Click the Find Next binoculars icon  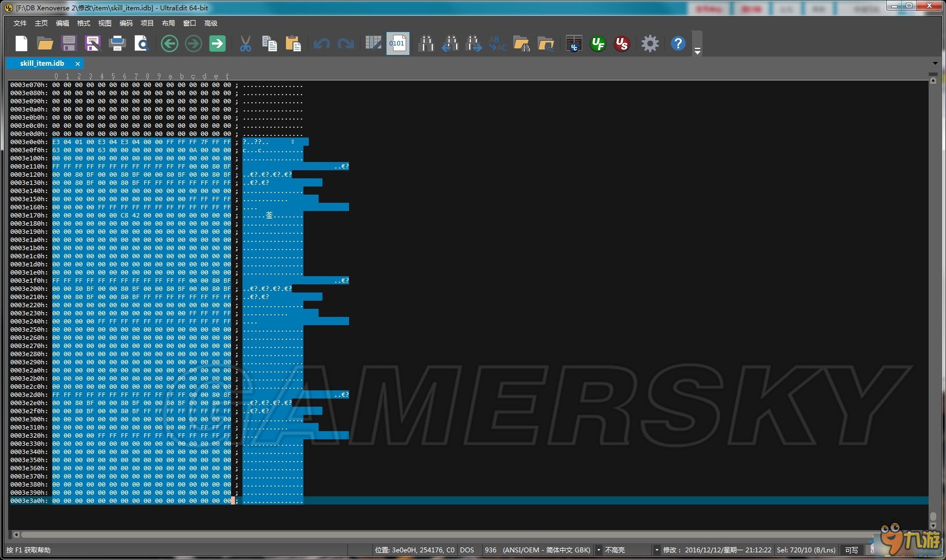474,43
